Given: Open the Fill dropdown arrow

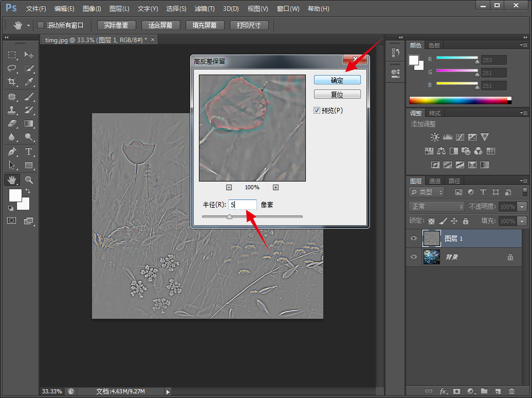Looking at the screenshot, I should 522,221.
